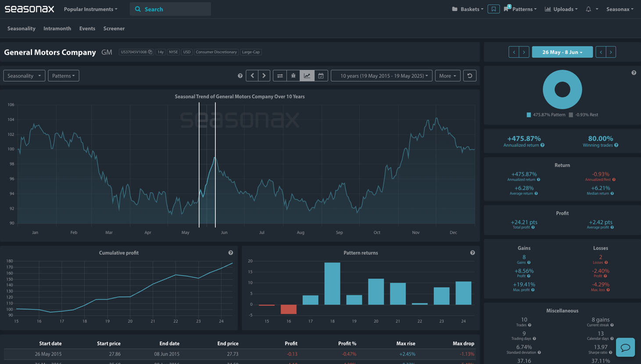Click help icon beside Median return
The height and width of the screenshot is (364, 641).
tap(612, 193)
